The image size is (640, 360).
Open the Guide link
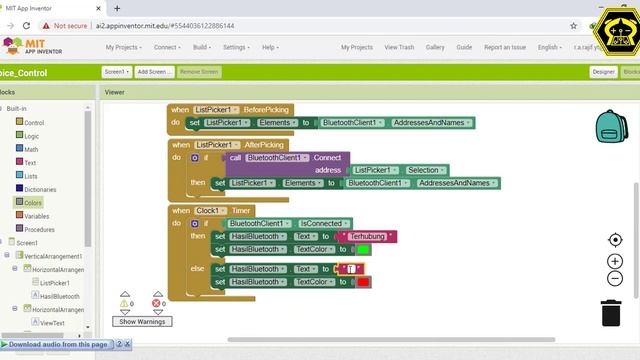[464, 47]
